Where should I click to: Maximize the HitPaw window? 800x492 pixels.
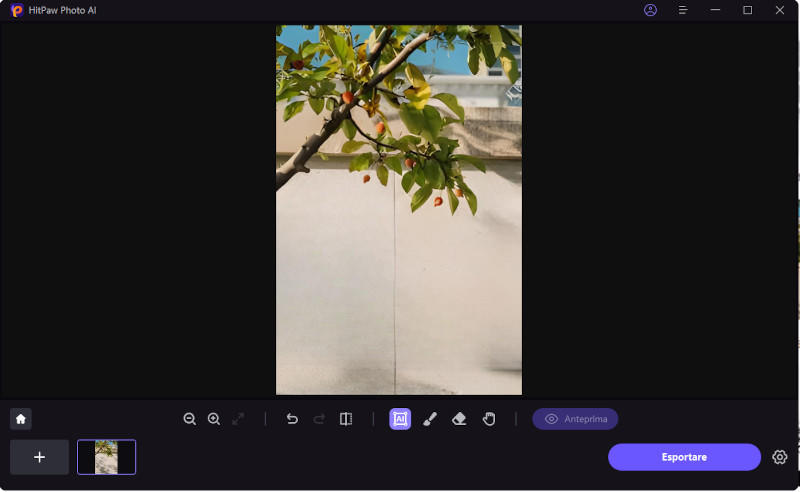747,10
